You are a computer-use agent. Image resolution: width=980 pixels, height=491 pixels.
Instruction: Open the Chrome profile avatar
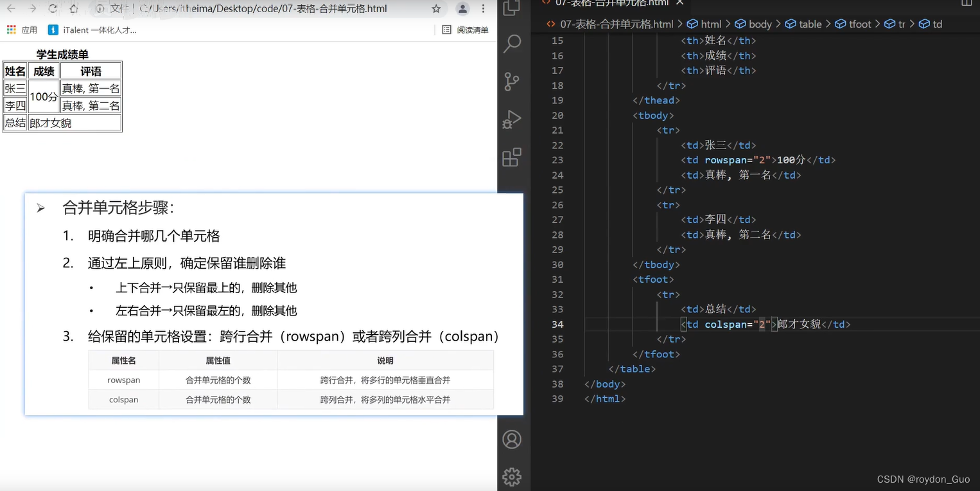pyautogui.click(x=462, y=9)
